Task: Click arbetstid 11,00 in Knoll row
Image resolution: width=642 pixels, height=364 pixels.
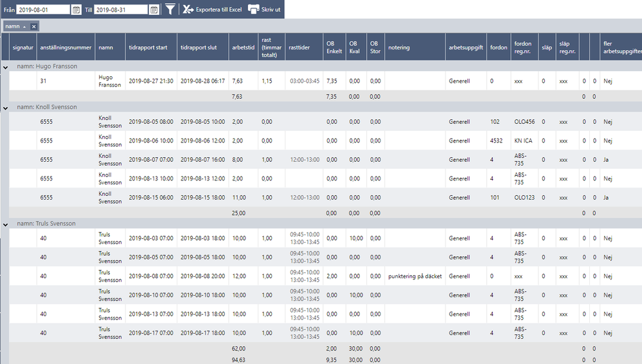Action: [x=243, y=198]
